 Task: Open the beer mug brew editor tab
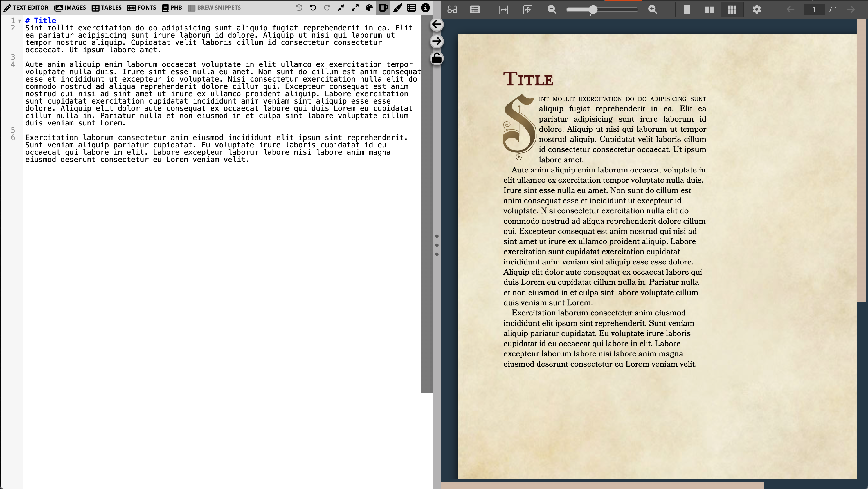click(383, 8)
